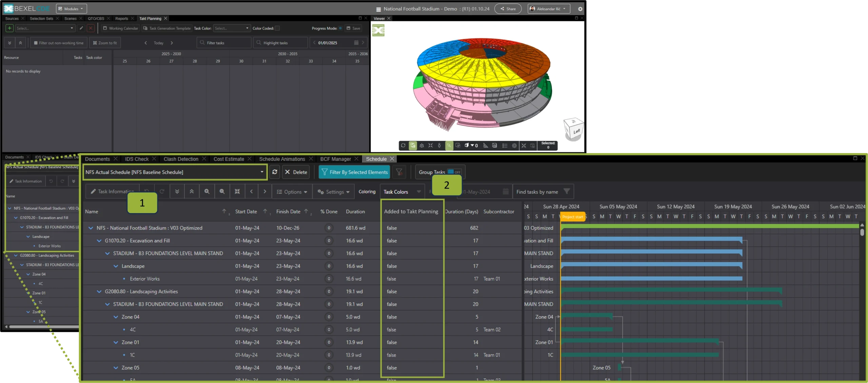Click the previous arrow in Schedule toolbar
868x383 pixels.
point(251,192)
